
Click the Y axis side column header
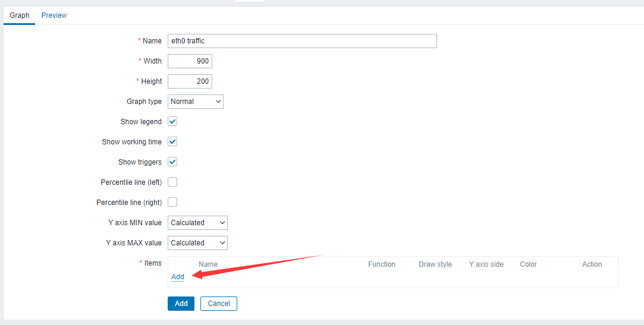point(486,264)
